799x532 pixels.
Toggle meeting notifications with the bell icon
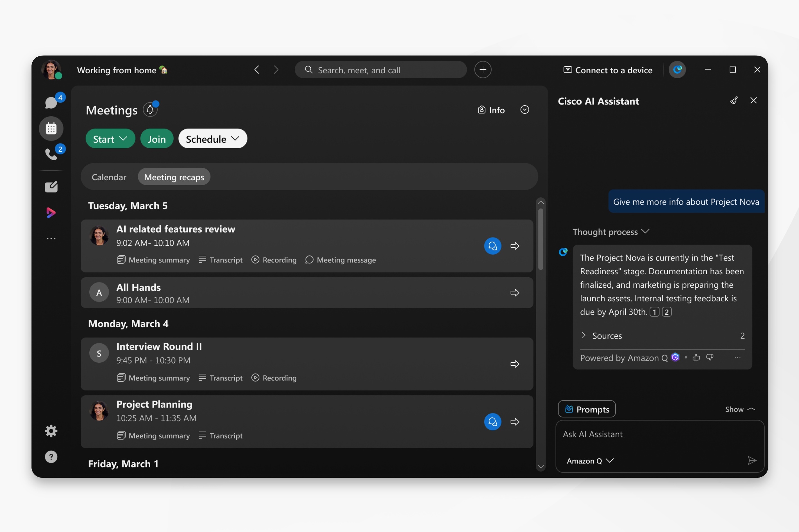pos(150,109)
